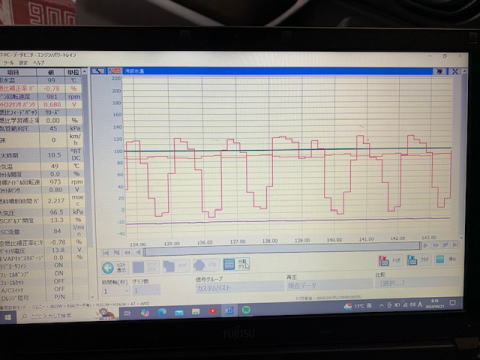480x360 pixels.
Task: Click the graph timeline scrollbar
Action: coord(282,248)
